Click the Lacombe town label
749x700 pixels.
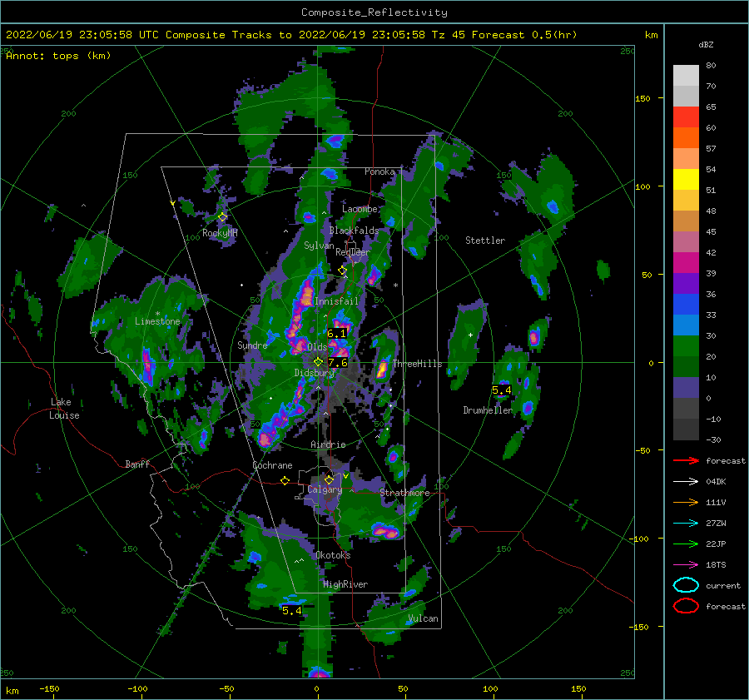coord(360,209)
